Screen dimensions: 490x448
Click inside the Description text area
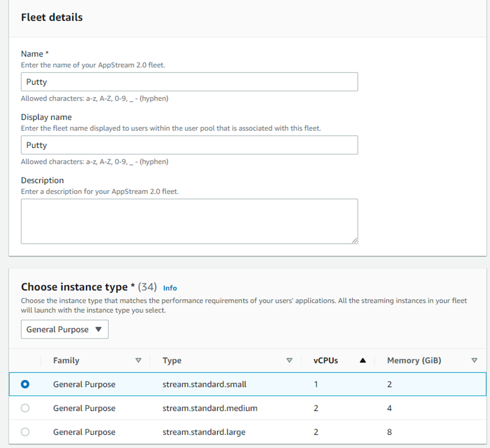coord(189,221)
